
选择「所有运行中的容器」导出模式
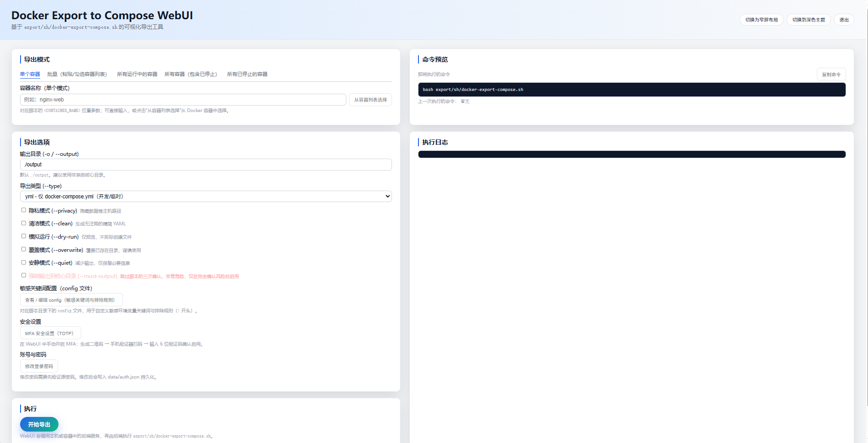[x=137, y=74]
